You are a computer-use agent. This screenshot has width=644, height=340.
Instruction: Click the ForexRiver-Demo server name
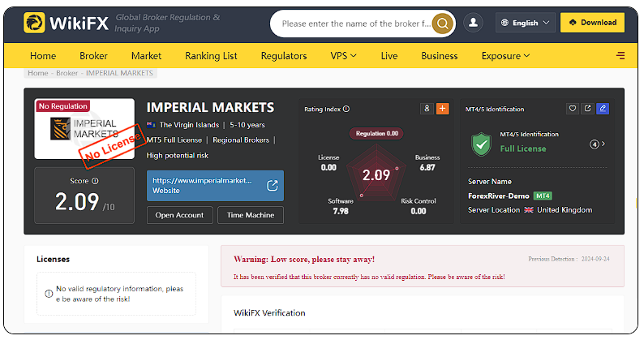(x=498, y=196)
